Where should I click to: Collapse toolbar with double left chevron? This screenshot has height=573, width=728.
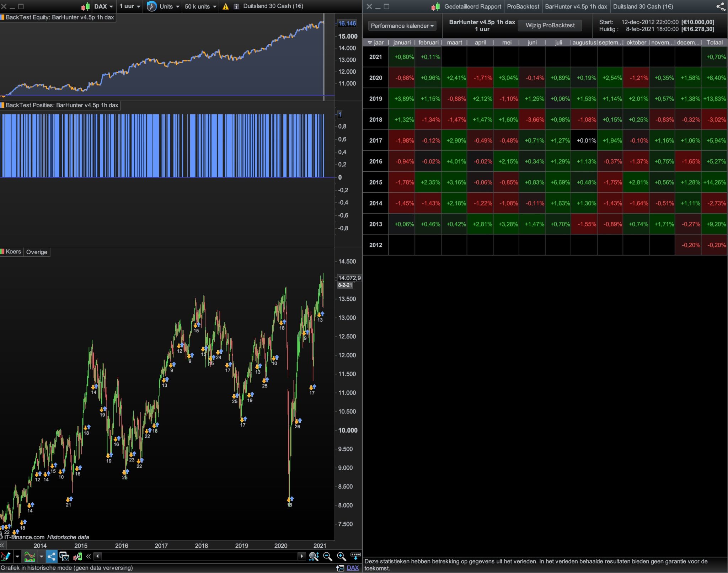(x=89, y=556)
